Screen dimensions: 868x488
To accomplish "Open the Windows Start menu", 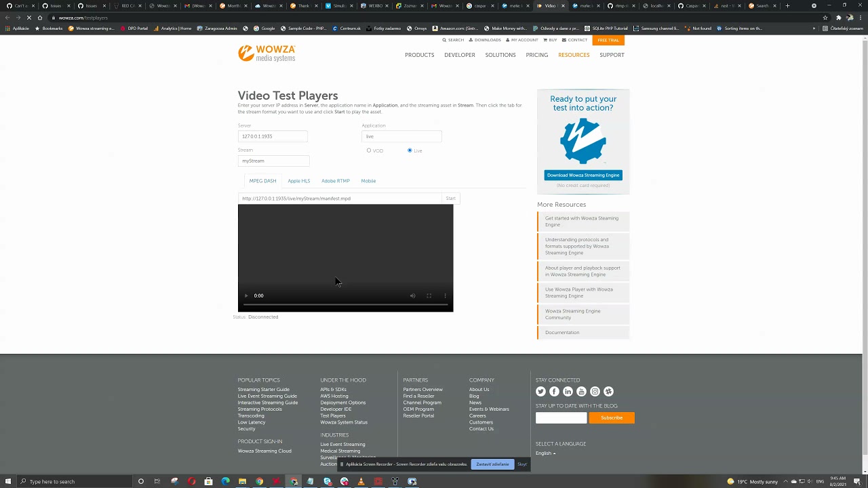I will [x=9, y=481].
